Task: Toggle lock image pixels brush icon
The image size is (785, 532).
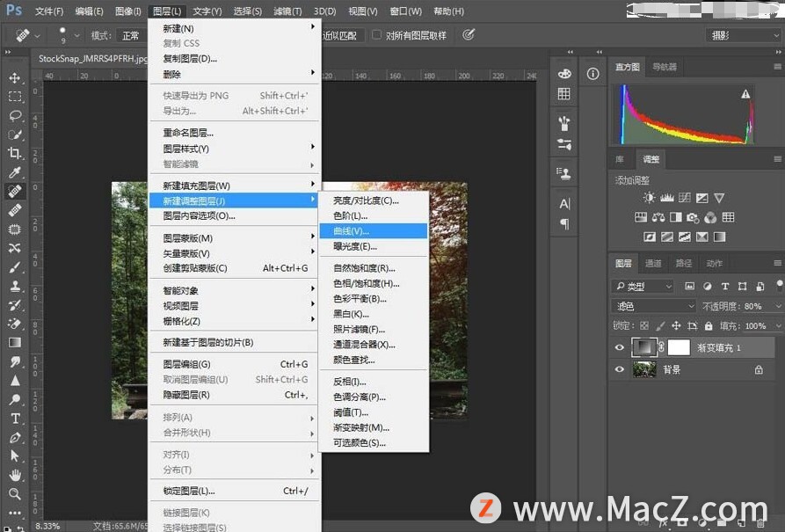Action: click(x=660, y=326)
